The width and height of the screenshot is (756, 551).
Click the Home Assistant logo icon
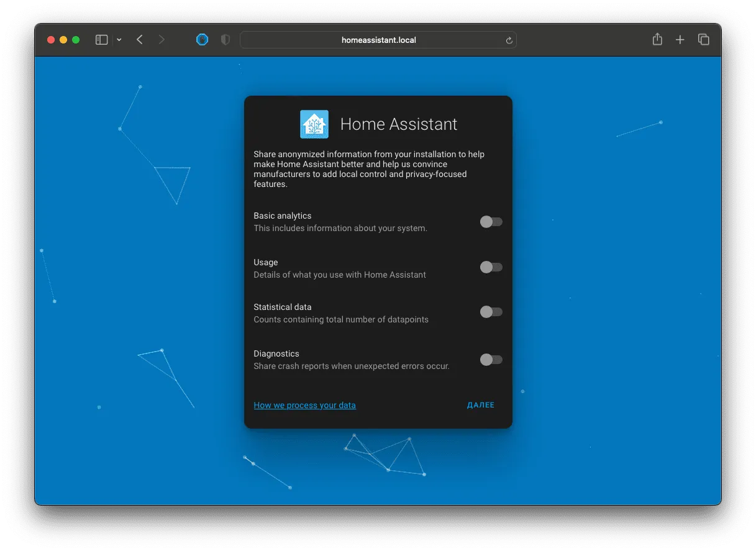[x=314, y=124]
